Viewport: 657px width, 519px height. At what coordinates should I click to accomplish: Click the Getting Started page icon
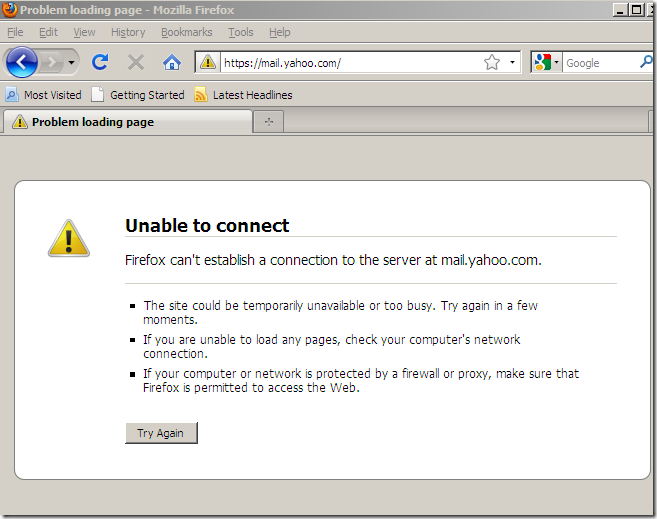coord(97,95)
